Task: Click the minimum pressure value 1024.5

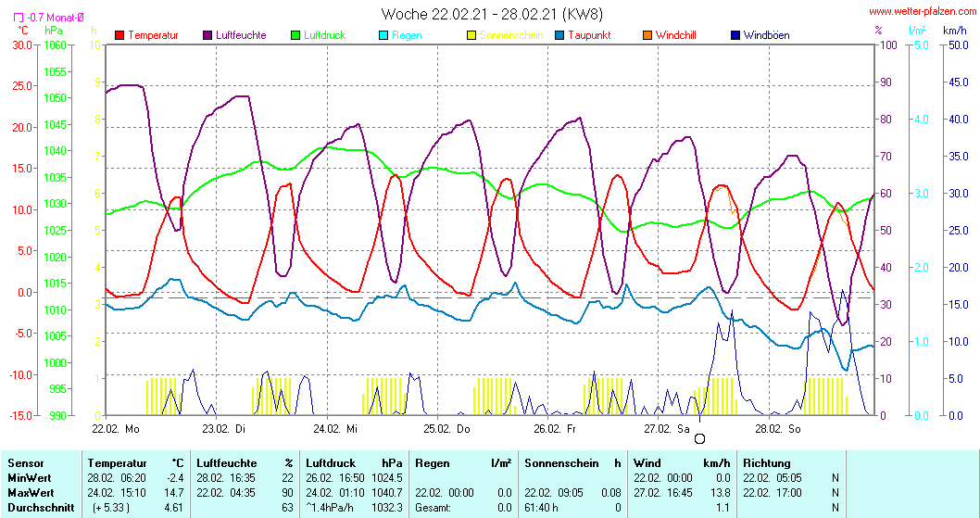Action: [x=387, y=478]
